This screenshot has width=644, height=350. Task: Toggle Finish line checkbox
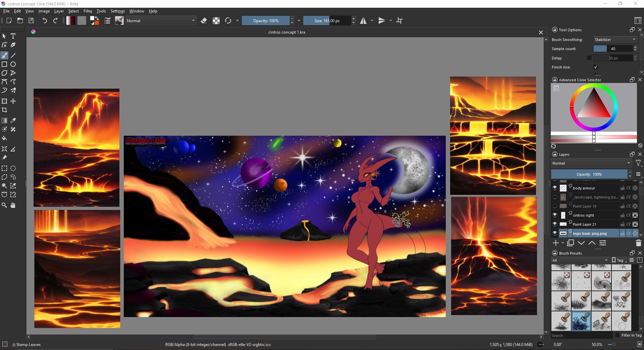[596, 67]
